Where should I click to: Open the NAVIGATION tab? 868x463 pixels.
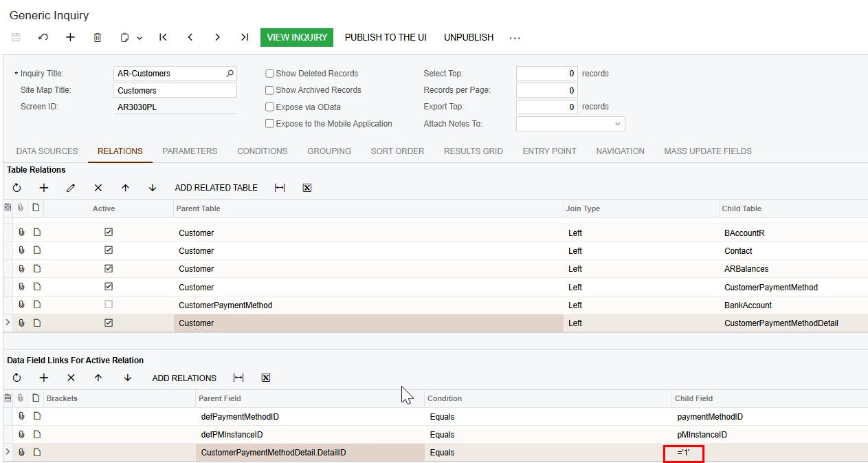[x=621, y=151]
